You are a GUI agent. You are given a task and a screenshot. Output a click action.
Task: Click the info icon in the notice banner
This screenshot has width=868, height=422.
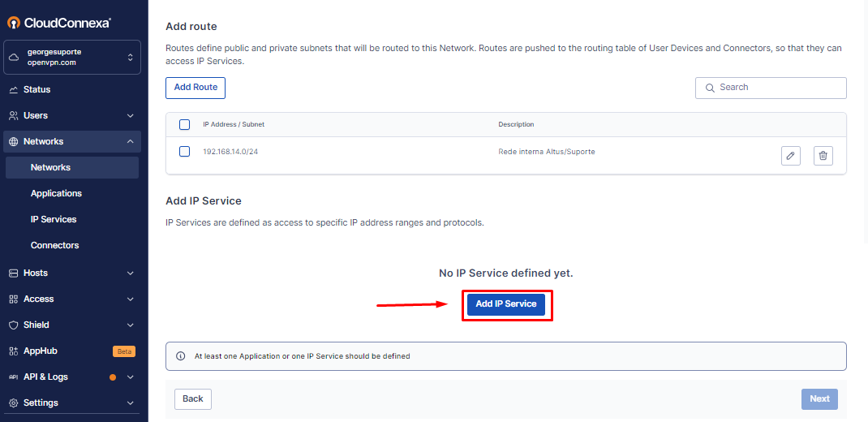click(x=180, y=356)
